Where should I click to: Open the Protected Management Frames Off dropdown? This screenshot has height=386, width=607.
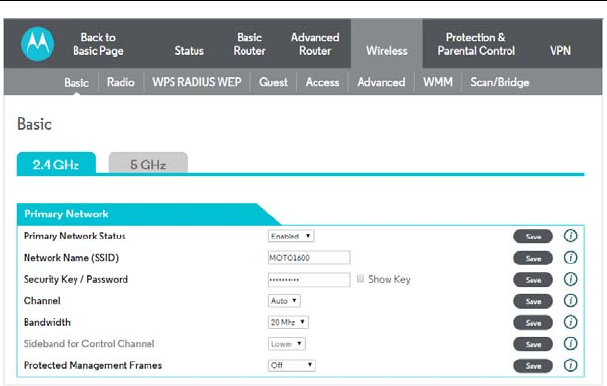coord(291,365)
